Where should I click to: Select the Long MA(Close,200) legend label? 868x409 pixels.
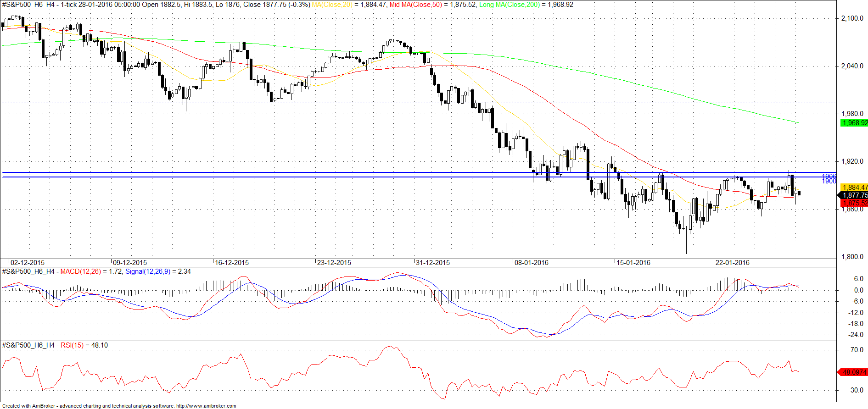click(510, 5)
